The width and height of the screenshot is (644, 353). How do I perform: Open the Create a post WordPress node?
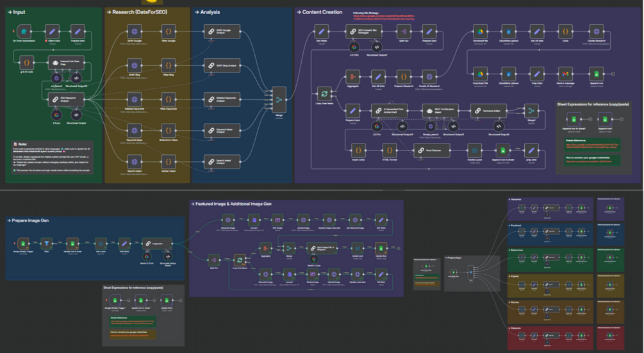pyautogui.click(x=474, y=150)
